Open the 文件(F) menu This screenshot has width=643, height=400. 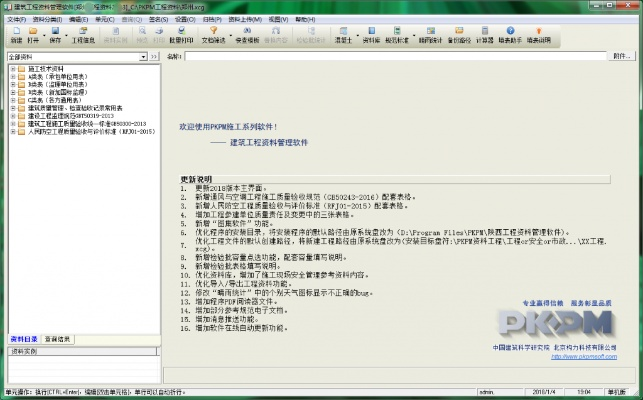[15, 19]
